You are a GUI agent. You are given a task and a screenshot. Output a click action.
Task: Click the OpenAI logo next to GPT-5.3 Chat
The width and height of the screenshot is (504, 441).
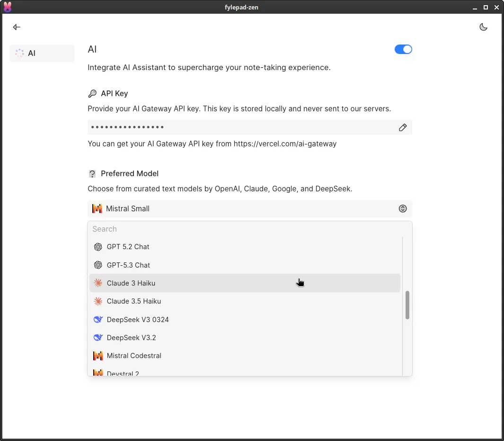(98, 265)
